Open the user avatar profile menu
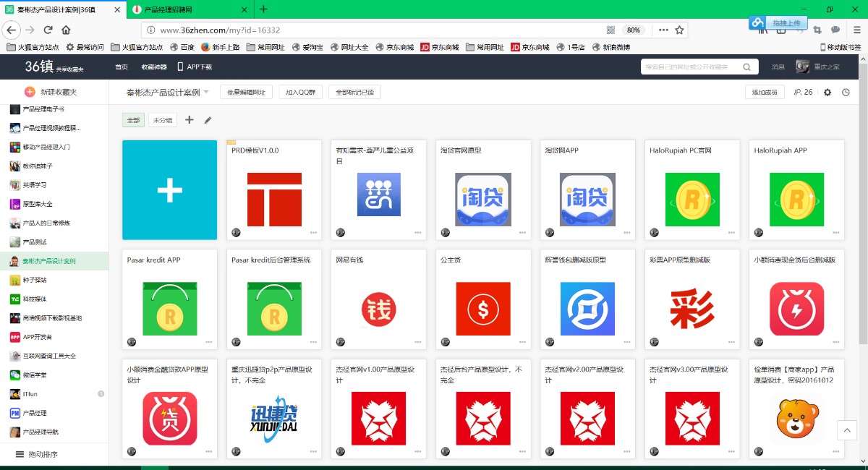 coord(803,67)
